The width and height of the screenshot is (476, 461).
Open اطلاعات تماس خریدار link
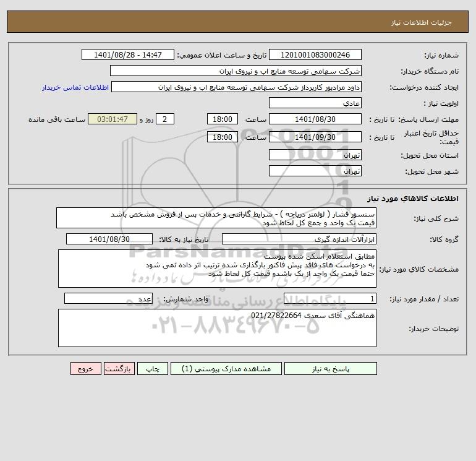(x=75, y=87)
